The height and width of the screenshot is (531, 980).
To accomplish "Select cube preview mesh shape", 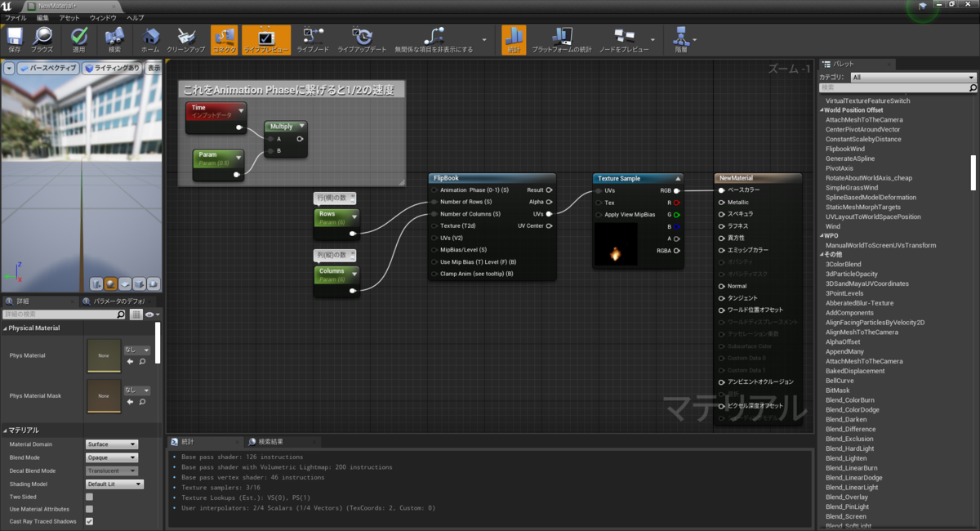I will pos(138,283).
